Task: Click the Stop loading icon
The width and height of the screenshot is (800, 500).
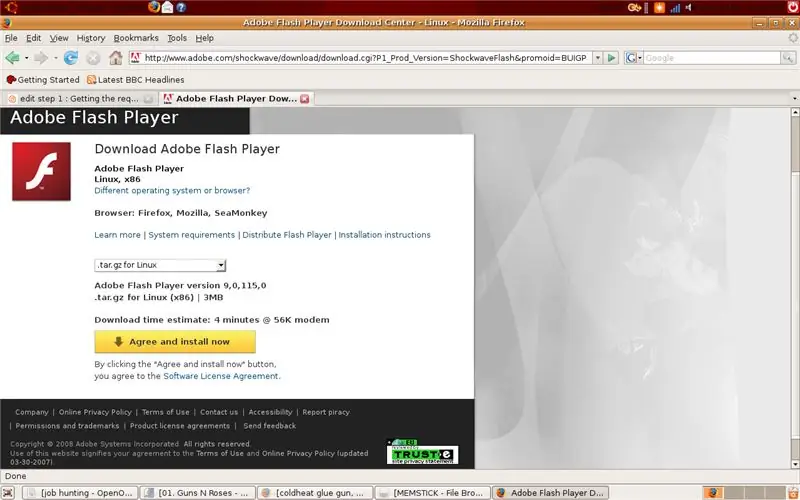Action: point(93,58)
